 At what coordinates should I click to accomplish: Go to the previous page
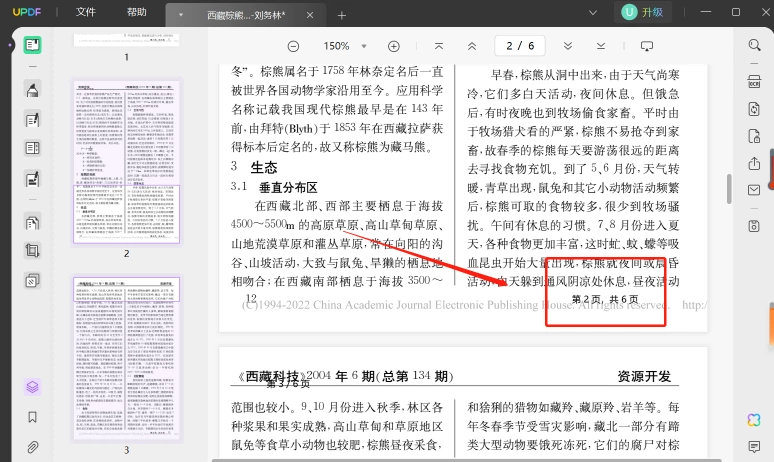tap(472, 46)
